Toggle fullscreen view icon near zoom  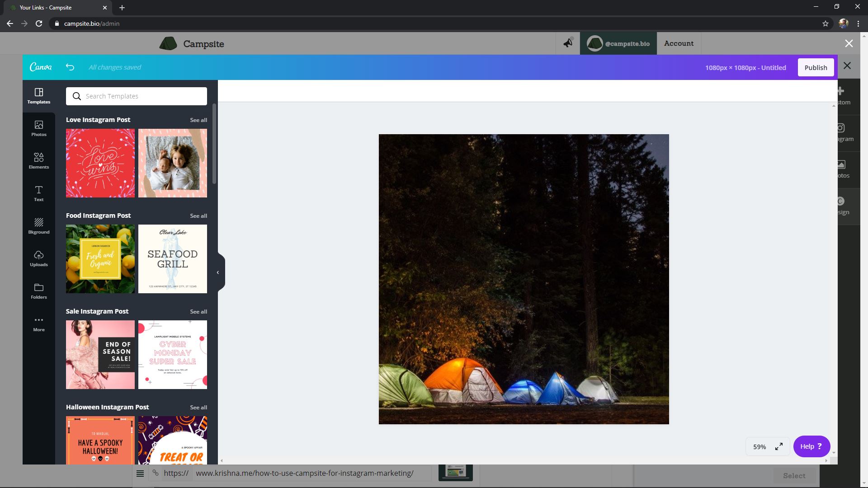point(779,446)
